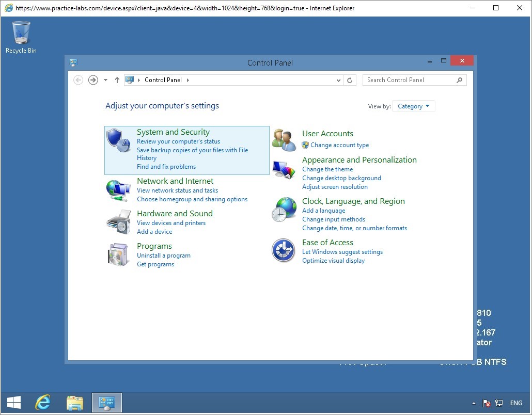Open the Ease of Access icon
The width and height of the screenshot is (532, 415).
coord(284,251)
